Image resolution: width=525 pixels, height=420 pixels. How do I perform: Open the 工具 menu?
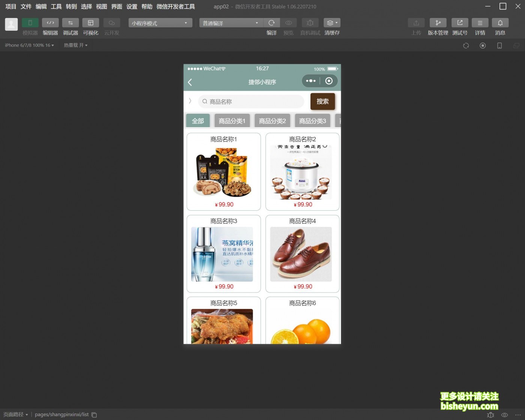[56, 6]
